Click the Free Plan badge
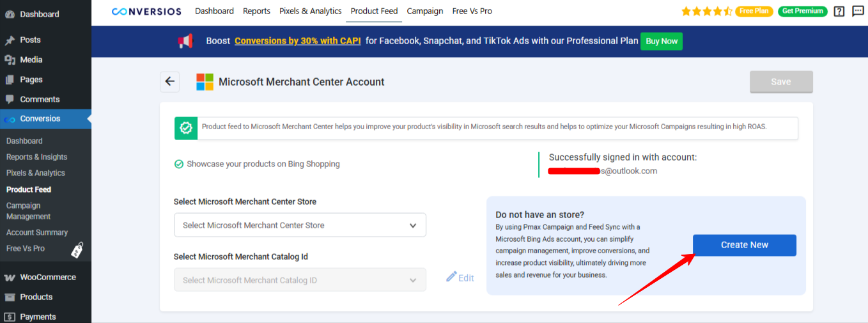This screenshot has width=868, height=323. click(x=754, y=12)
